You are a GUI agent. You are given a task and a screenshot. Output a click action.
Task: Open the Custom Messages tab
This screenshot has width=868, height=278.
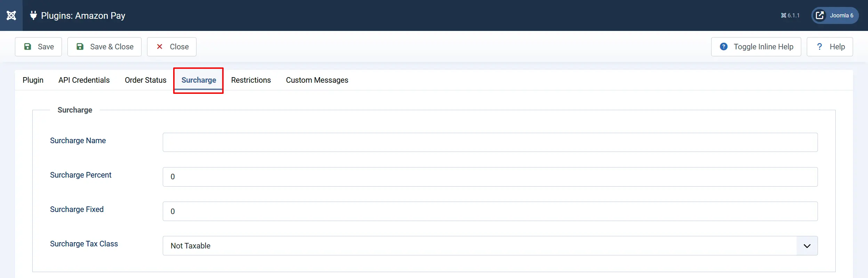click(317, 80)
